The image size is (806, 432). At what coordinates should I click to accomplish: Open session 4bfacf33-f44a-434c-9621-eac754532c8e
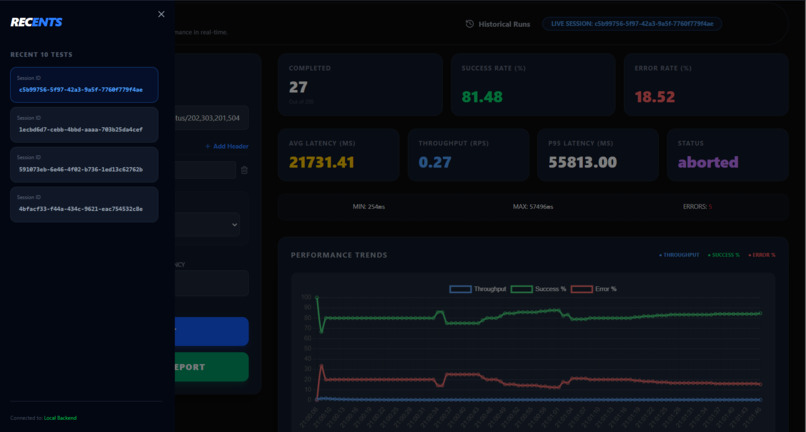84,204
